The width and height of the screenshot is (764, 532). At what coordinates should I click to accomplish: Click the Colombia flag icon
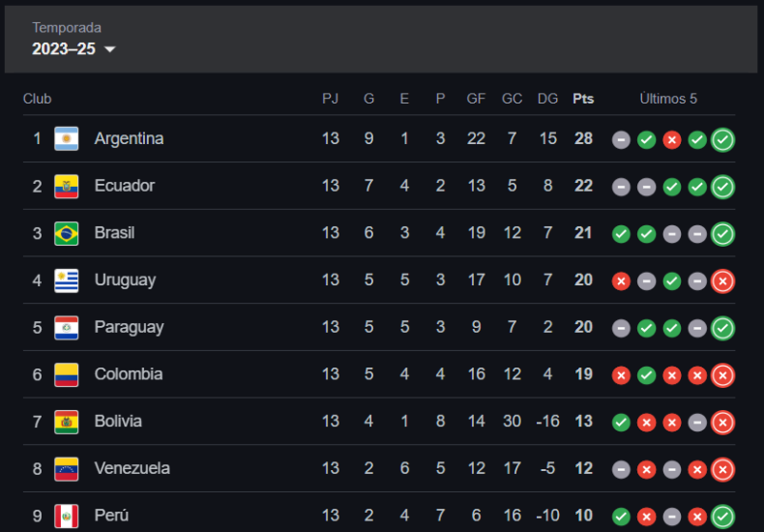pos(66,374)
